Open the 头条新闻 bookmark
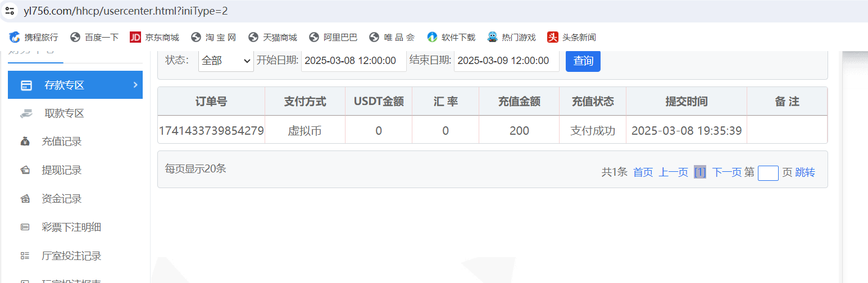 point(572,38)
